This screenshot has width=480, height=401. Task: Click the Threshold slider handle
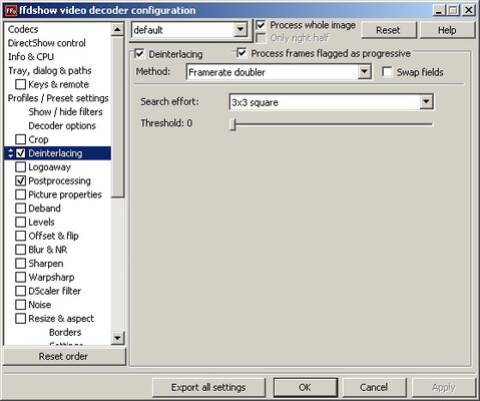[x=233, y=124]
